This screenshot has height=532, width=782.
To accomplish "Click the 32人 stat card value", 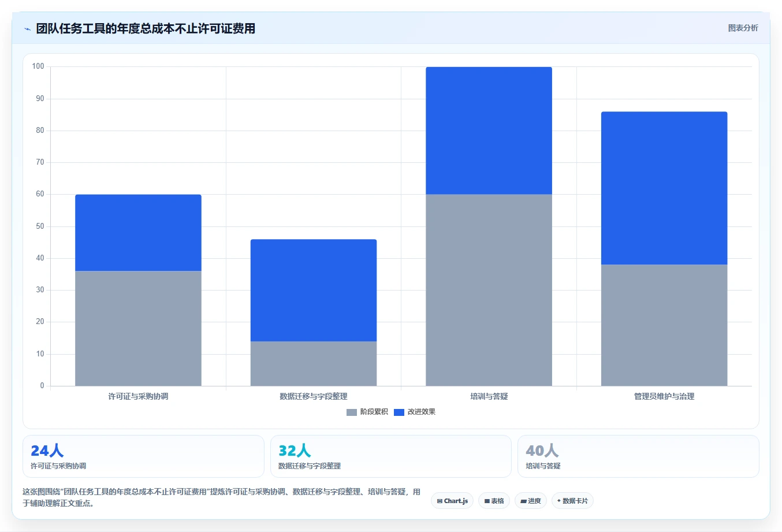I will (x=295, y=451).
